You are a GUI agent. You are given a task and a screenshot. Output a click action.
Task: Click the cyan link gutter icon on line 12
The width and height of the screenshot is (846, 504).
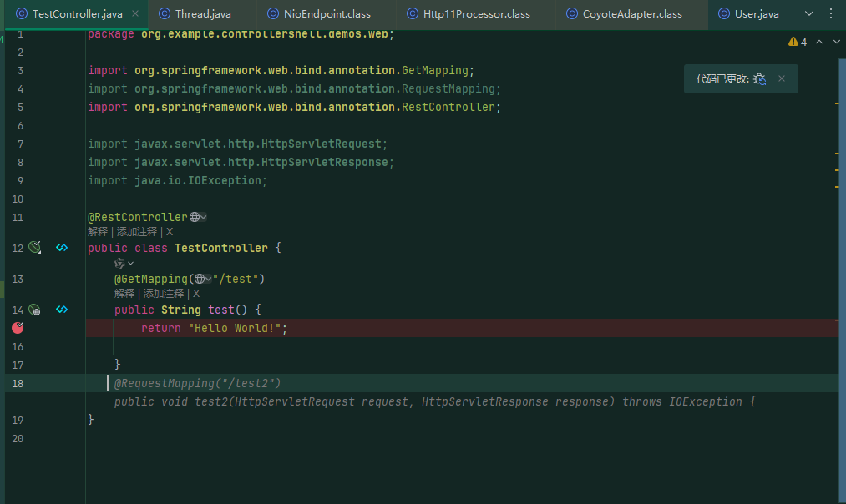pos(62,248)
